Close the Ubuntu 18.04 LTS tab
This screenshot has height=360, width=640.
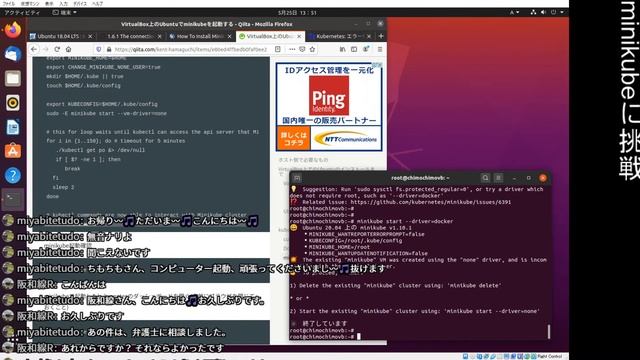[90, 36]
